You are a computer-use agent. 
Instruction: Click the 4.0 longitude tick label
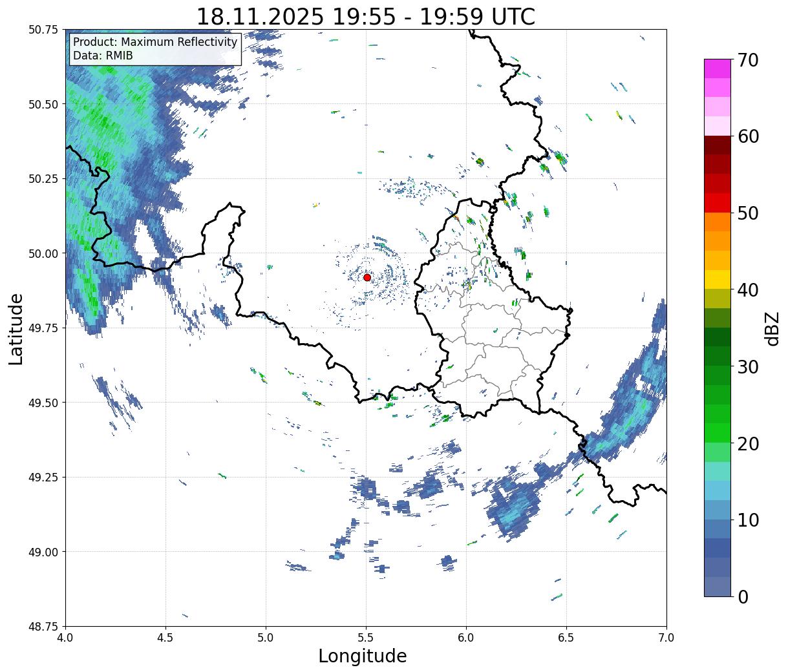(x=65, y=638)
